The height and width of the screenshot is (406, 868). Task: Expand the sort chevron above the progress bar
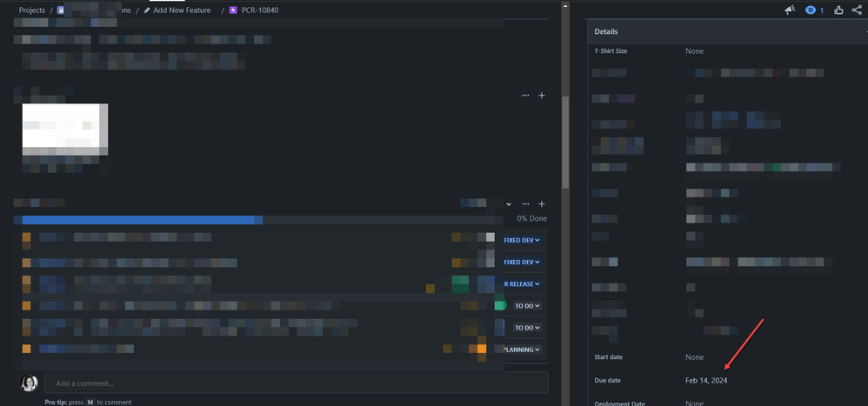[x=509, y=204]
